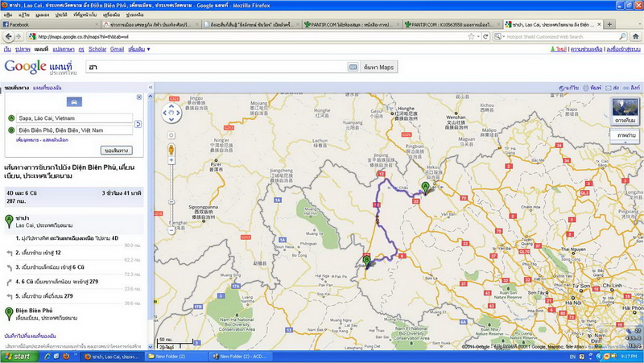Click start point field Sapa, Lào Cai, Vietnam
The image size is (644, 363).
coord(74,118)
